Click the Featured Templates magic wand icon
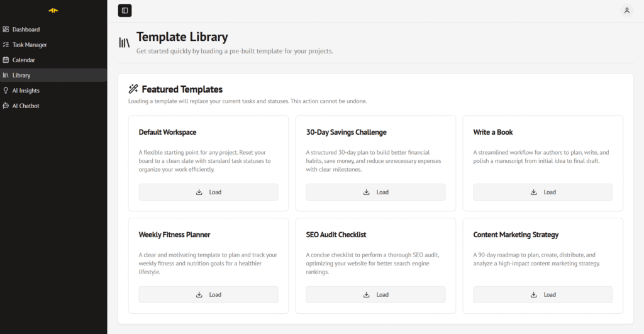644x334 pixels. click(133, 89)
